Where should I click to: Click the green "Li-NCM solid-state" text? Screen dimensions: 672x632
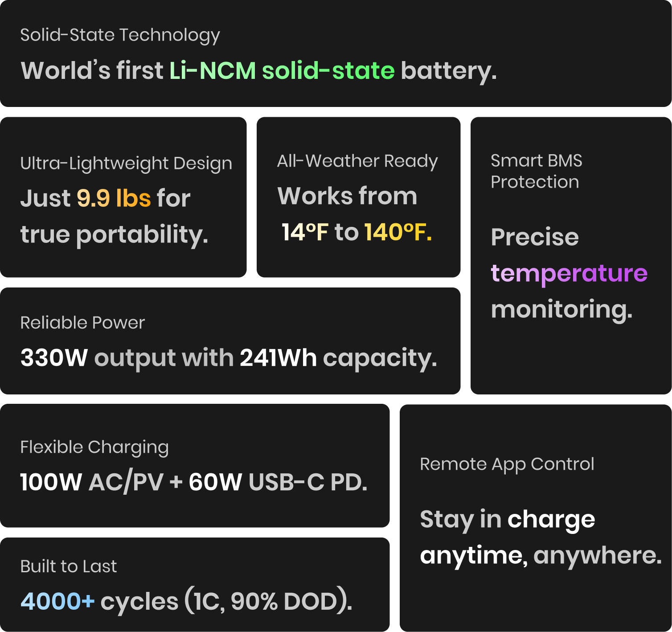282,71
